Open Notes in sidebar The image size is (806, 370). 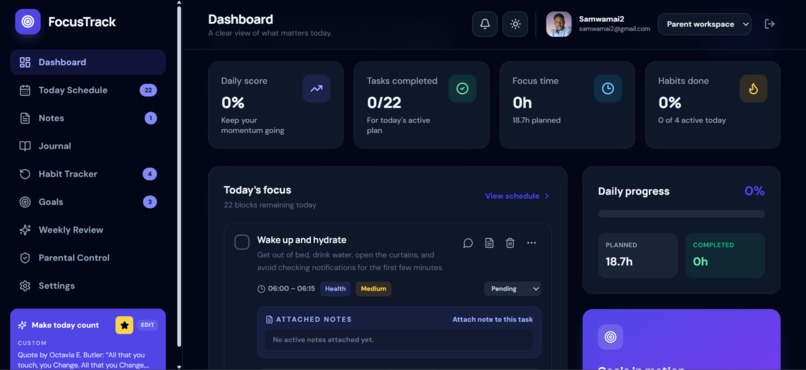(x=88, y=118)
